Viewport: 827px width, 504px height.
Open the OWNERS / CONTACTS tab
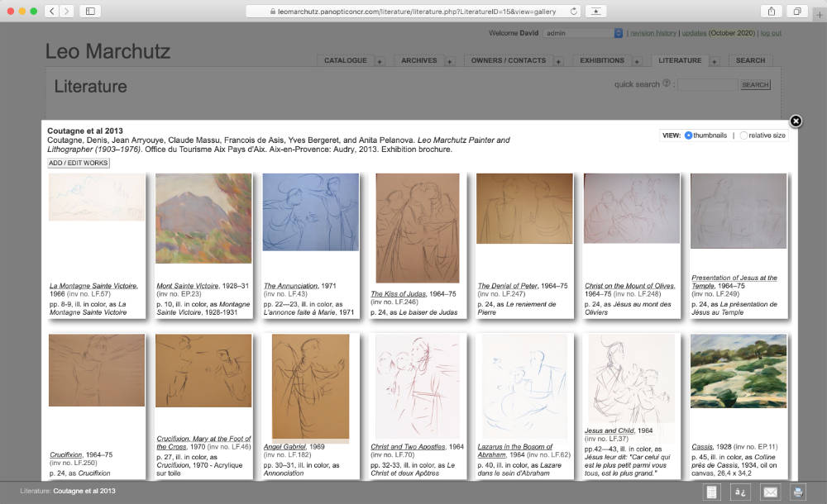tap(509, 60)
